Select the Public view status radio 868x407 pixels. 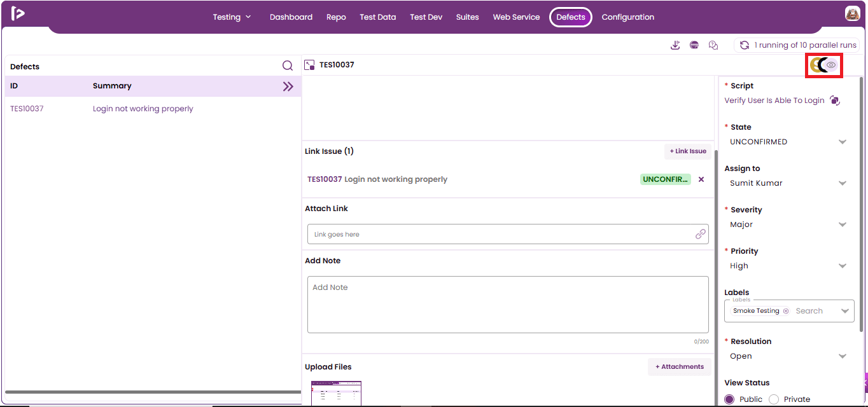click(x=729, y=399)
